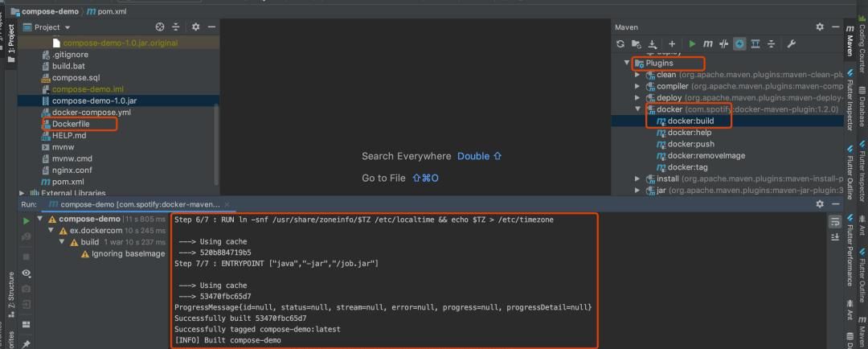The image size is (868, 349).
Task: Collapse all in Maven tool window
Action: (x=771, y=43)
